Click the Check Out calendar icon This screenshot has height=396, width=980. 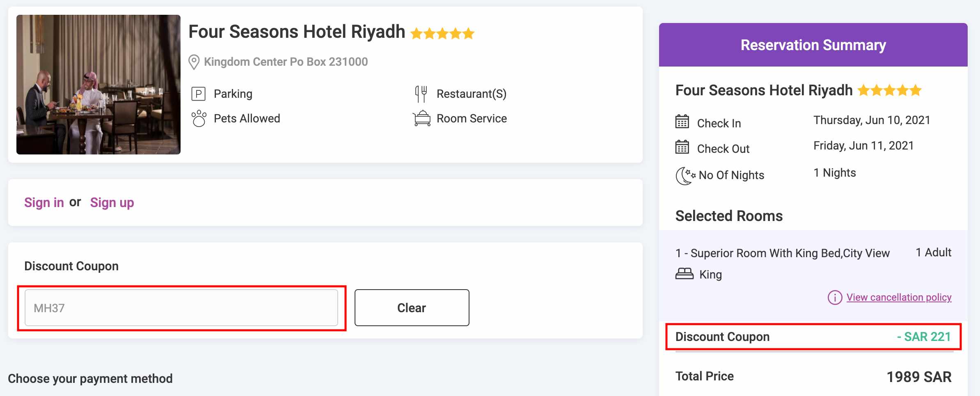tap(682, 148)
